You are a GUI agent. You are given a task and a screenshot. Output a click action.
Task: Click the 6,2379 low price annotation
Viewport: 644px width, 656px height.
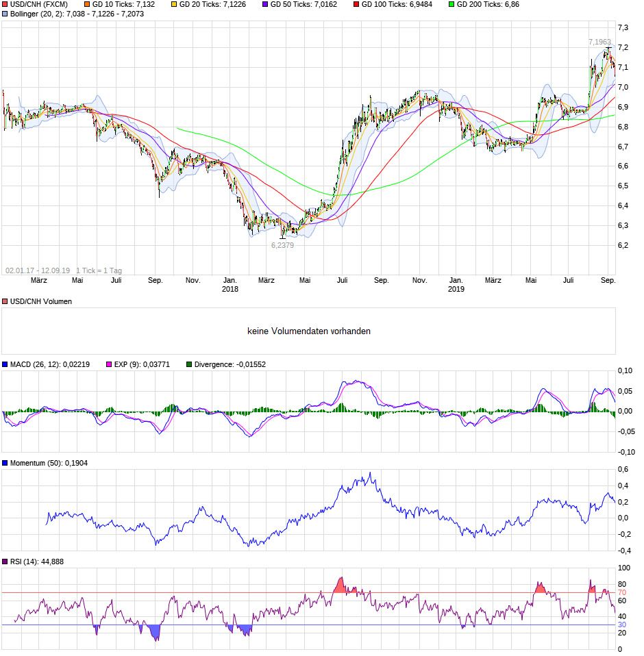tap(282, 246)
